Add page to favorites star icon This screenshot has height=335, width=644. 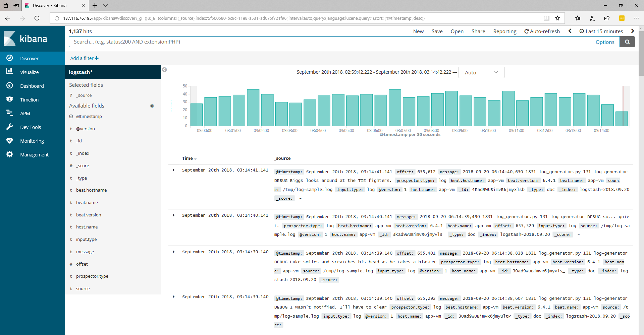tap(557, 18)
